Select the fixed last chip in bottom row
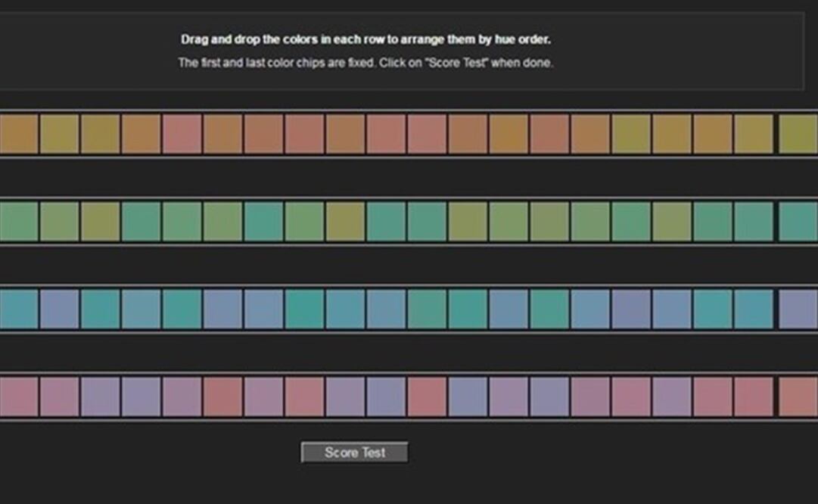Viewport: 818px width, 504px height. [798, 397]
